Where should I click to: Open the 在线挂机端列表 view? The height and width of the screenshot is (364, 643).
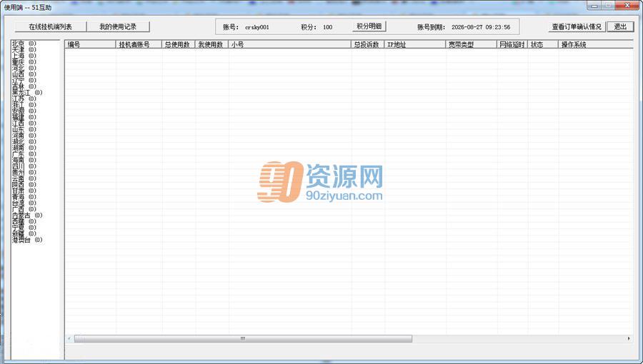51,26
